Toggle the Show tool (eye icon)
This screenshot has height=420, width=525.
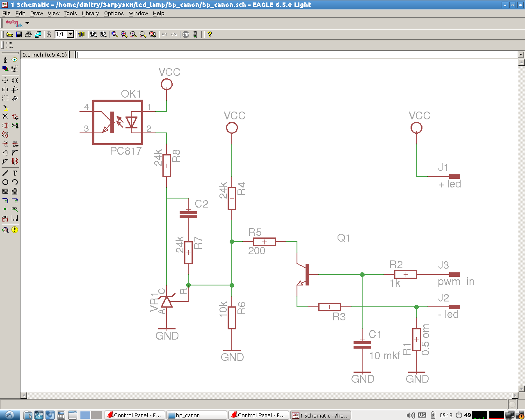(x=15, y=60)
